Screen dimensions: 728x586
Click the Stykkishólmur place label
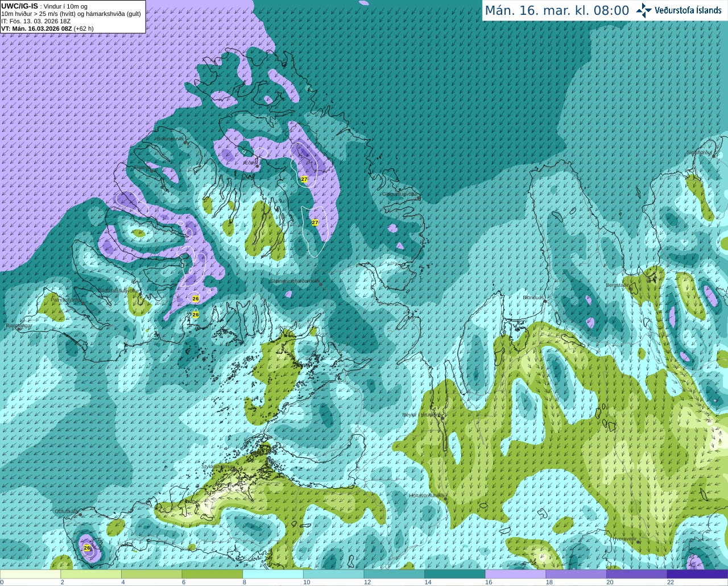218,467
